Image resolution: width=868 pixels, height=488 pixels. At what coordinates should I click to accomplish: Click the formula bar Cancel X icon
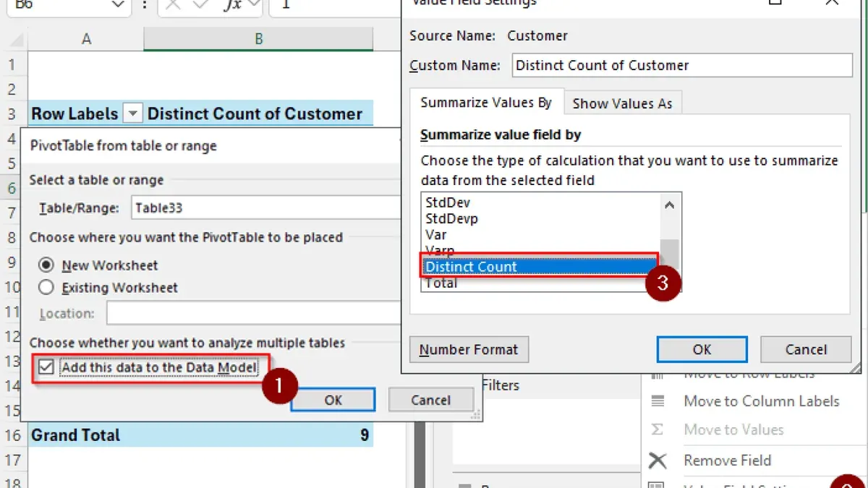tap(172, 4)
